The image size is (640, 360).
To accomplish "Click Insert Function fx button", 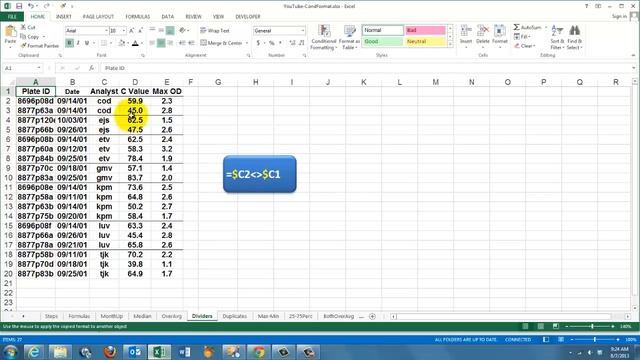I will tap(91, 68).
